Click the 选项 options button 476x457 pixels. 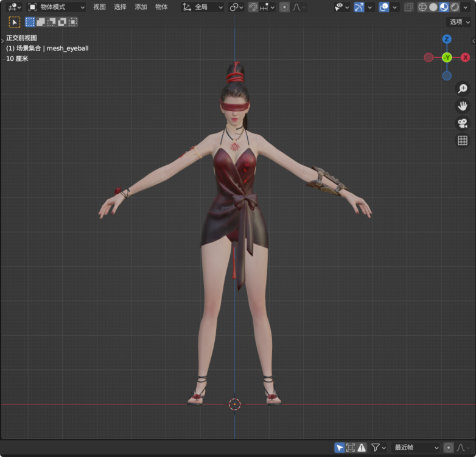pos(458,22)
